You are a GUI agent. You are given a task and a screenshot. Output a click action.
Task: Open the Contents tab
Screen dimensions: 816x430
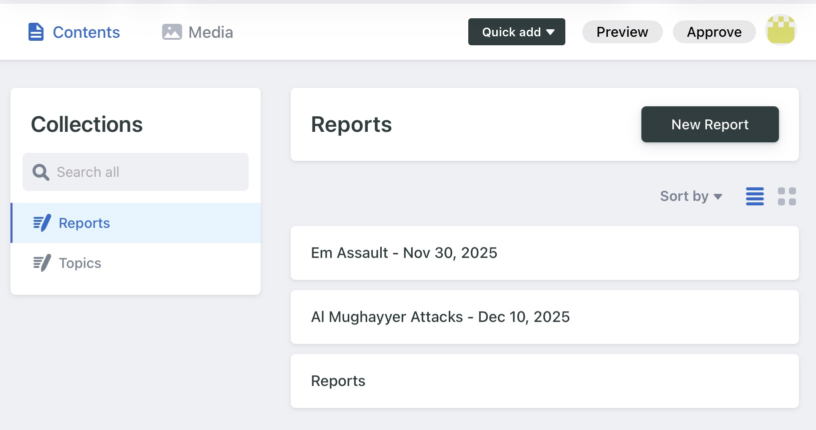pyautogui.click(x=73, y=32)
